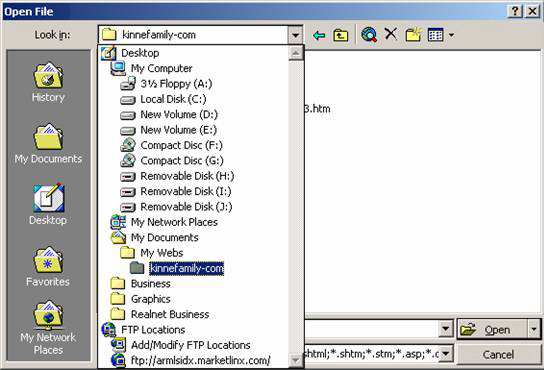The height and width of the screenshot is (370, 544).
Task: Create New Folder toolbar icon
Action: (413, 34)
